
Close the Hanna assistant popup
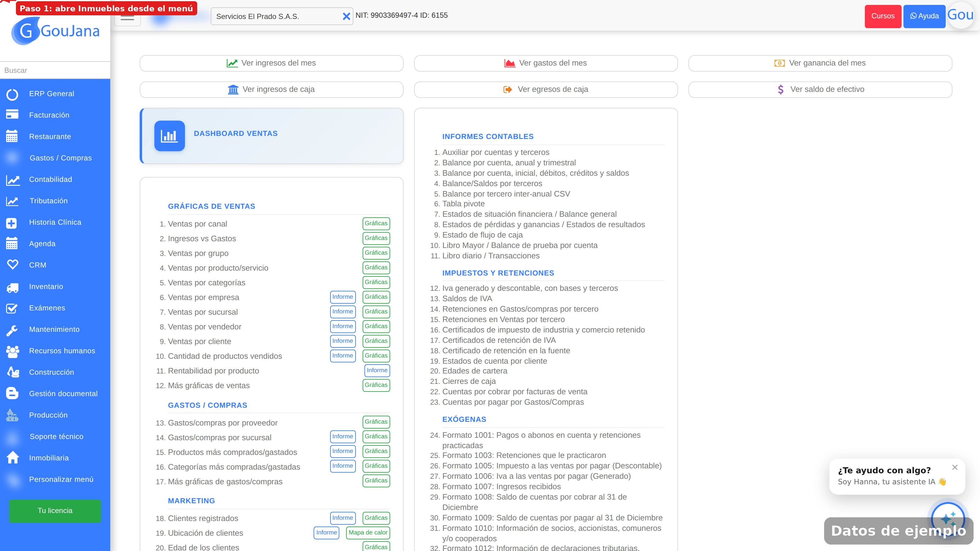pyautogui.click(x=955, y=467)
